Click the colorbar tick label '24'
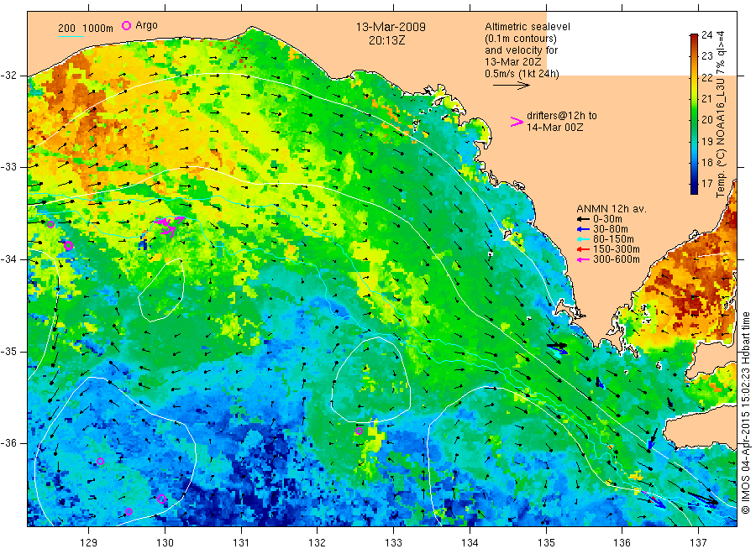 point(706,34)
